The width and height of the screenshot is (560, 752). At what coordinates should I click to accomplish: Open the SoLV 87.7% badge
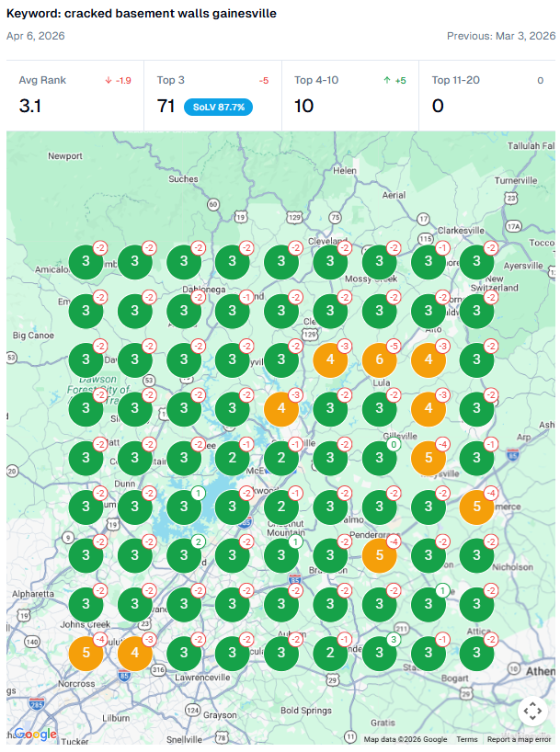pos(218,107)
